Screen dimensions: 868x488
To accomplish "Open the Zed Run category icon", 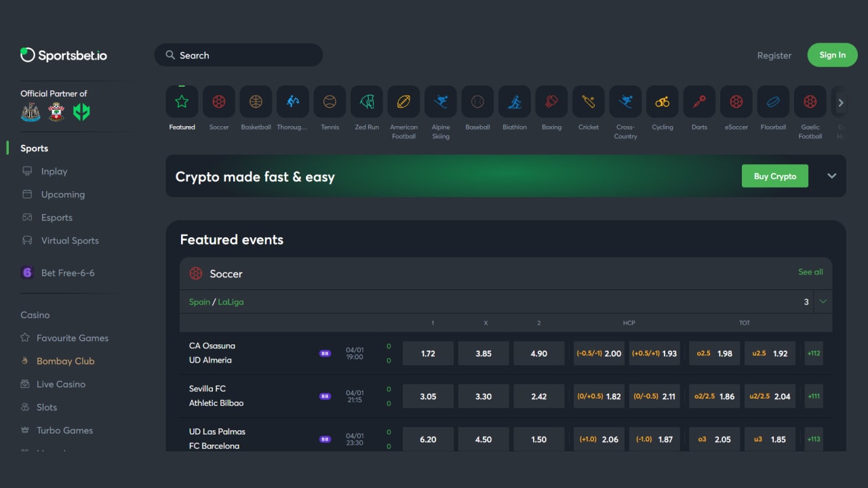I will tap(367, 102).
